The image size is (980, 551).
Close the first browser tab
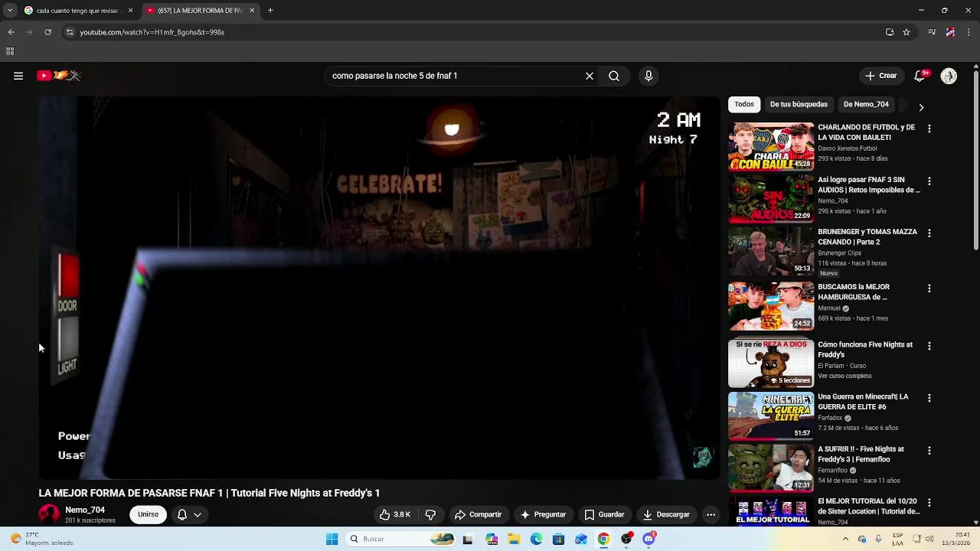click(x=130, y=11)
